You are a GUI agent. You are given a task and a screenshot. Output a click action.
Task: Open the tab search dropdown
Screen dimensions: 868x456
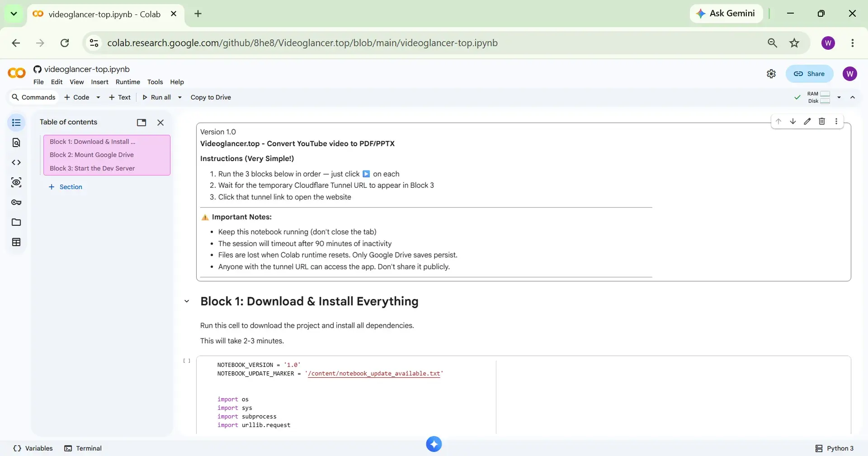[x=14, y=14]
